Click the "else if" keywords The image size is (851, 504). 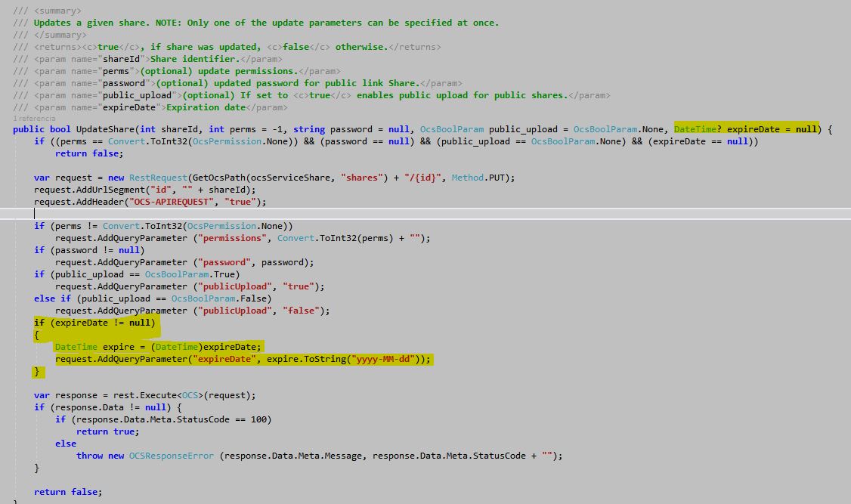52,298
